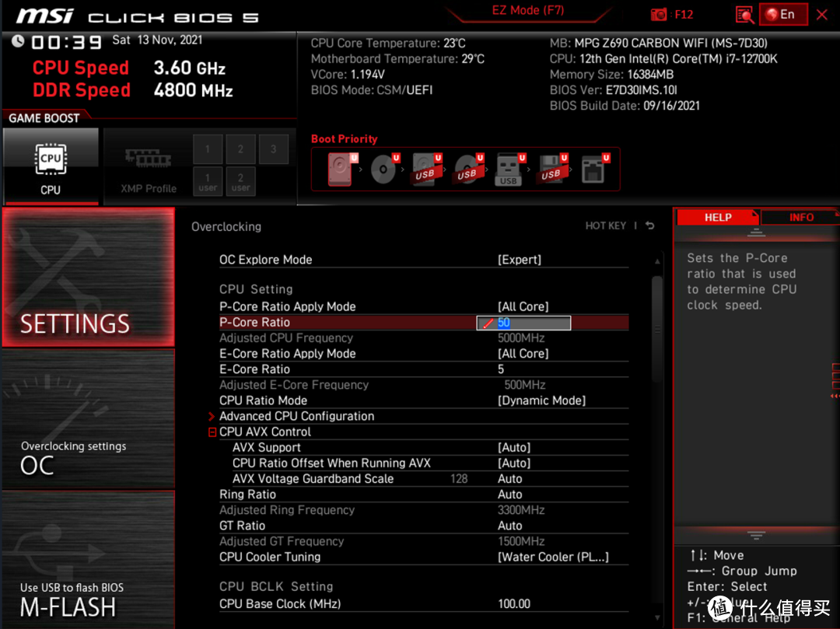Screen dimensions: 840x629
Task: Click the screenshot camera icon (F12)
Action: point(659,14)
